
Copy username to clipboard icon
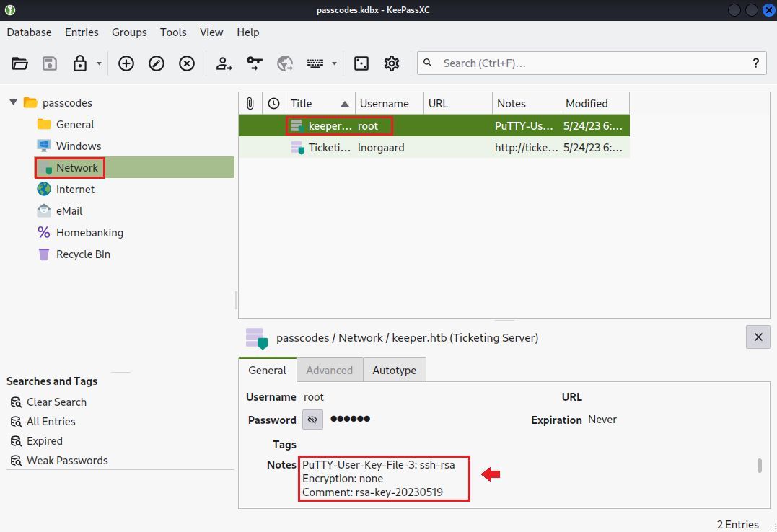pyautogui.click(x=224, y=63)
